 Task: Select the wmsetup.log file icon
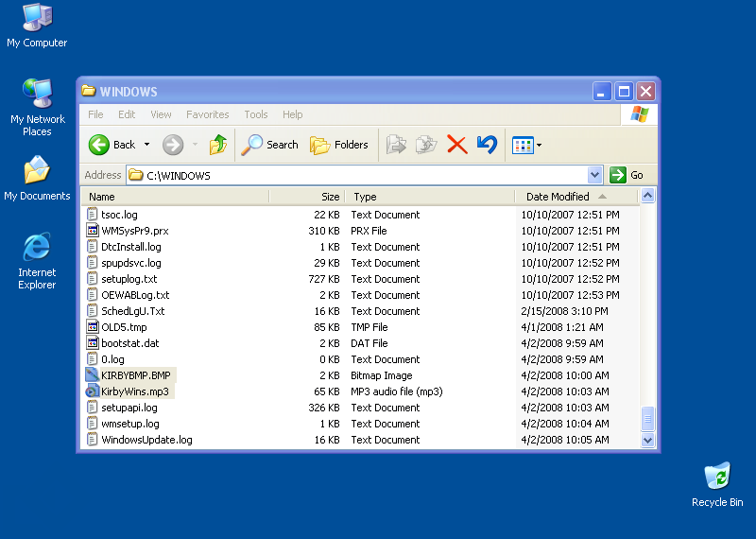[92, 424]
